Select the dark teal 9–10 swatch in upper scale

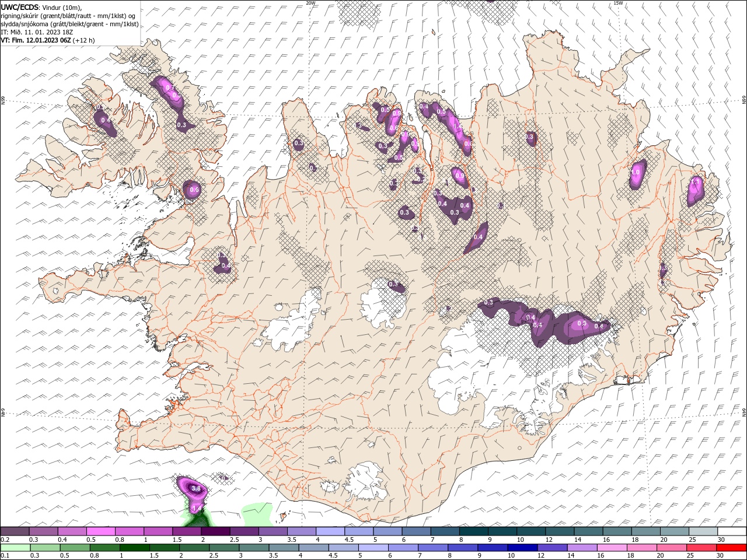tap(502, 531)
